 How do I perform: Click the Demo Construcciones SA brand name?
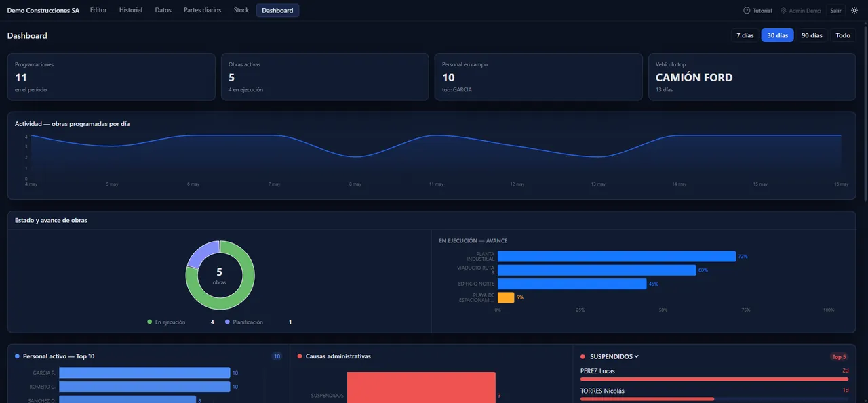point(43,10)
